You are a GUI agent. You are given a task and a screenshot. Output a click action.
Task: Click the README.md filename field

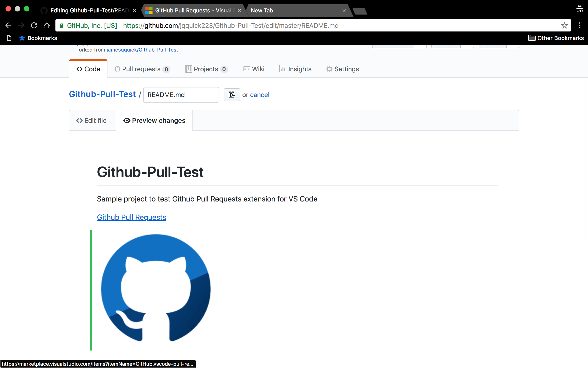[181, 95]
